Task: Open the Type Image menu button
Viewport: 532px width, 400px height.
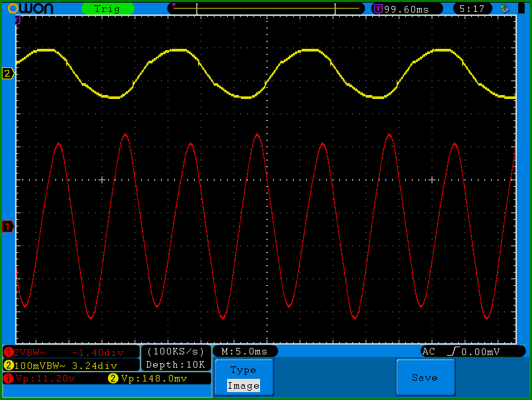Action: click(x=244, y=378)
